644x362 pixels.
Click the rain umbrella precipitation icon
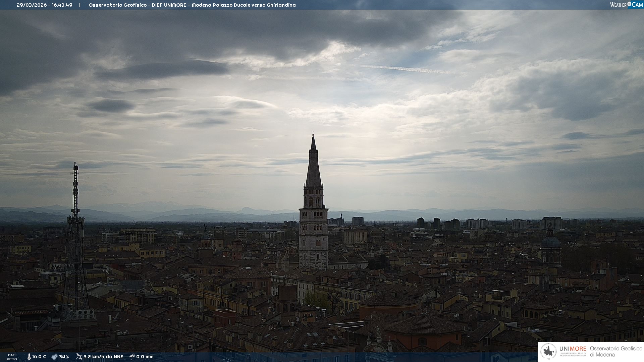[132, 357]
